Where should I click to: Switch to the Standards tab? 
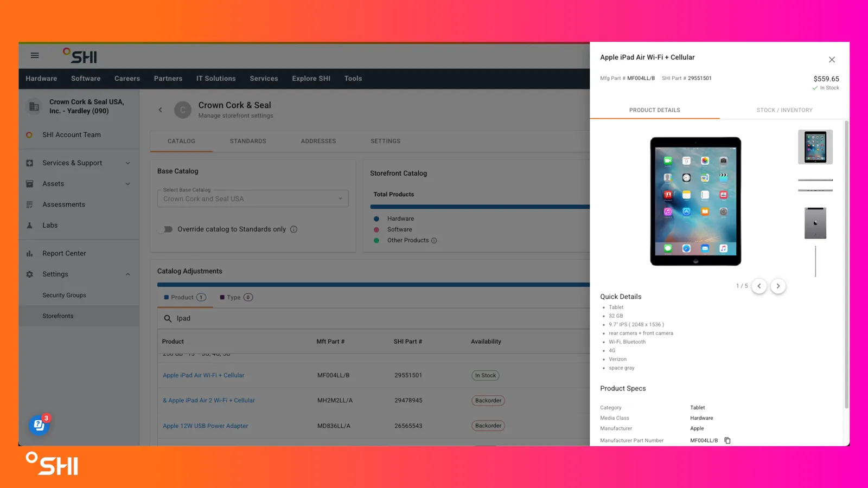[248, 142]
